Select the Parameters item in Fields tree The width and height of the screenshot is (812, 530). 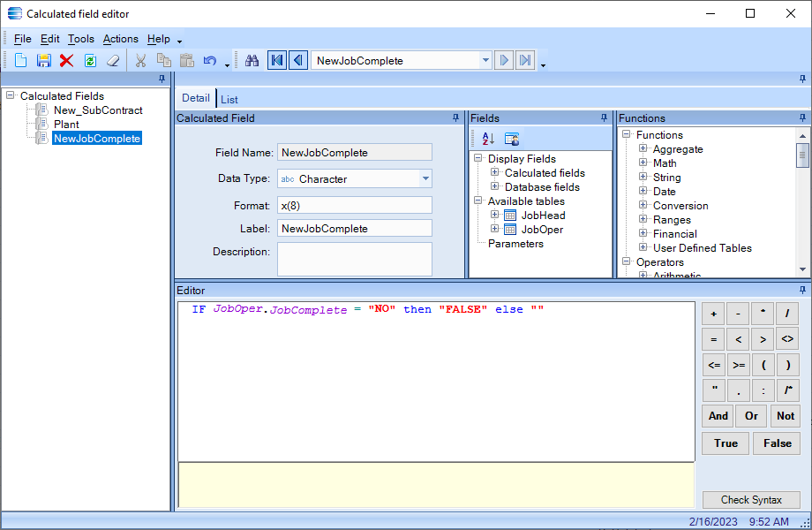515,244
